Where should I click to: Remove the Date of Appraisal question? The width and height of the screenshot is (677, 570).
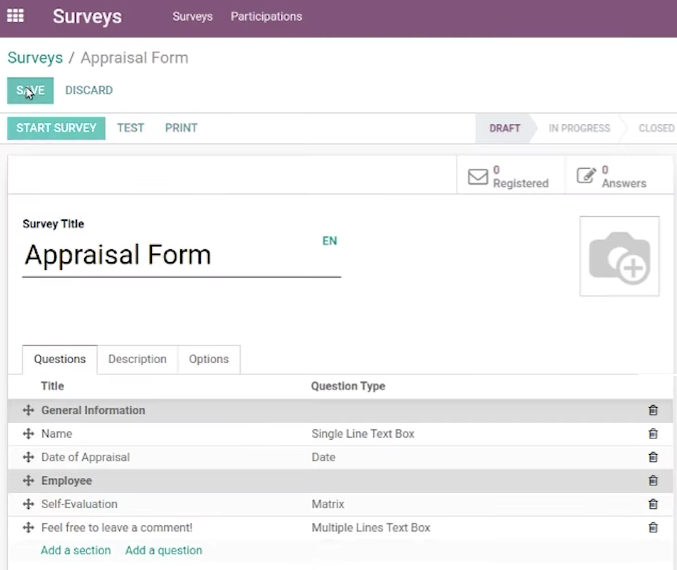653,457
